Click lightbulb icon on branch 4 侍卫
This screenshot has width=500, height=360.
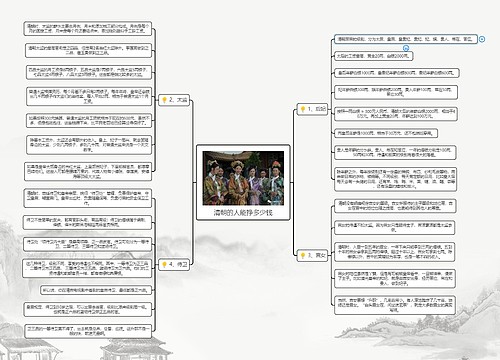(164, 264)
